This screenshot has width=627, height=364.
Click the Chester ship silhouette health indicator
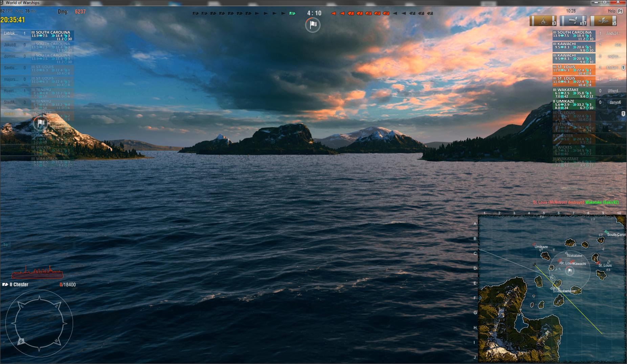[37, 273]
